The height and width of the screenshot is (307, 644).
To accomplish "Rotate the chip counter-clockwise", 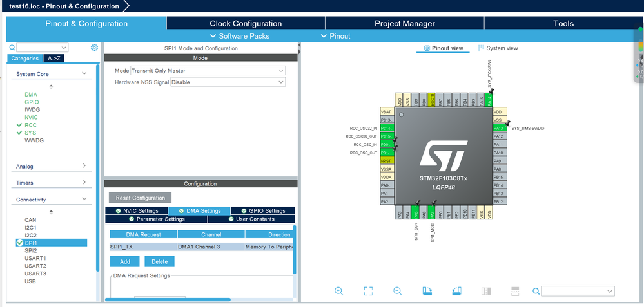I will coord(456,291).
